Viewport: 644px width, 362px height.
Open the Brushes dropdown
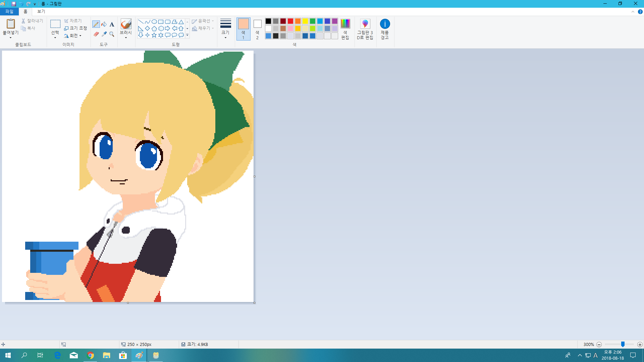[126, 38]
